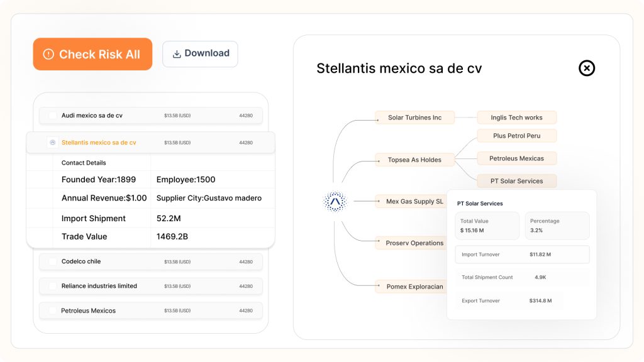Select Reliance industries limited row
Viewport: 644px width, 362px height.
pyautogui.click(x=151, y=286)
